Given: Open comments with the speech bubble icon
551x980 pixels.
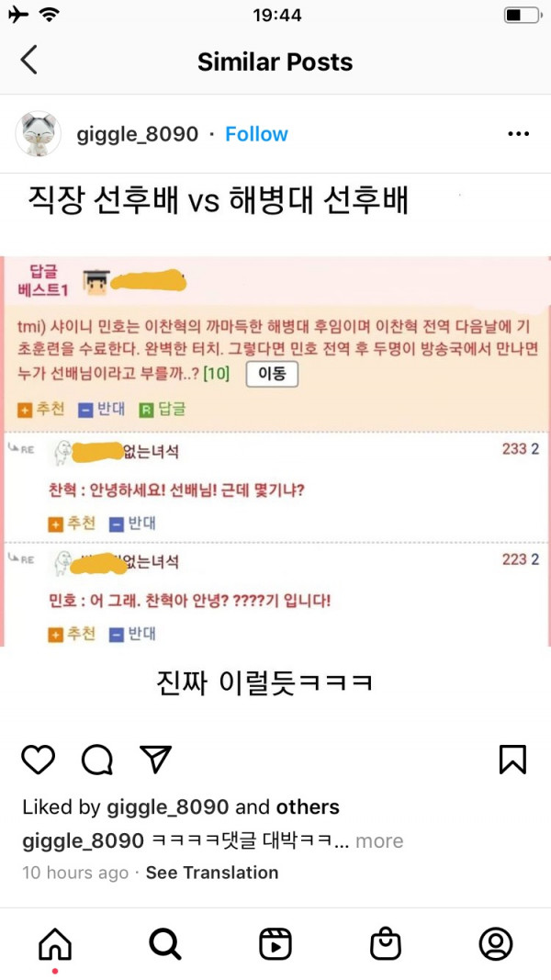Looking at the screenshot, I should pos(97,760).
